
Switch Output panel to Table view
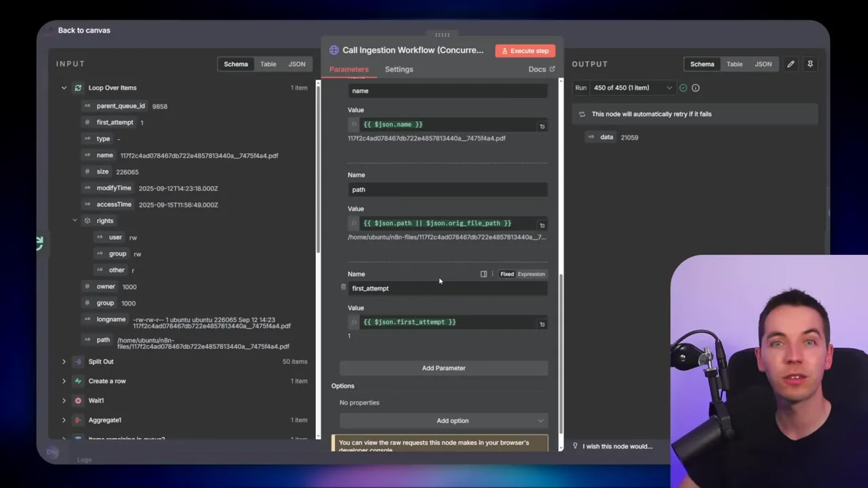pyautogui.click(x=734, y=64)
